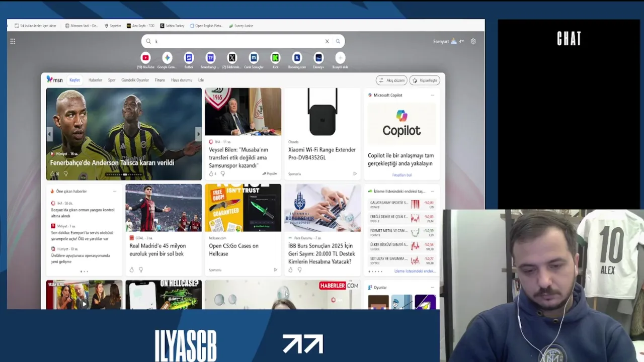Open Saltica Turkey bookmark
The height and width of the screenshot is (362, 644).
[x=173, y=26]
